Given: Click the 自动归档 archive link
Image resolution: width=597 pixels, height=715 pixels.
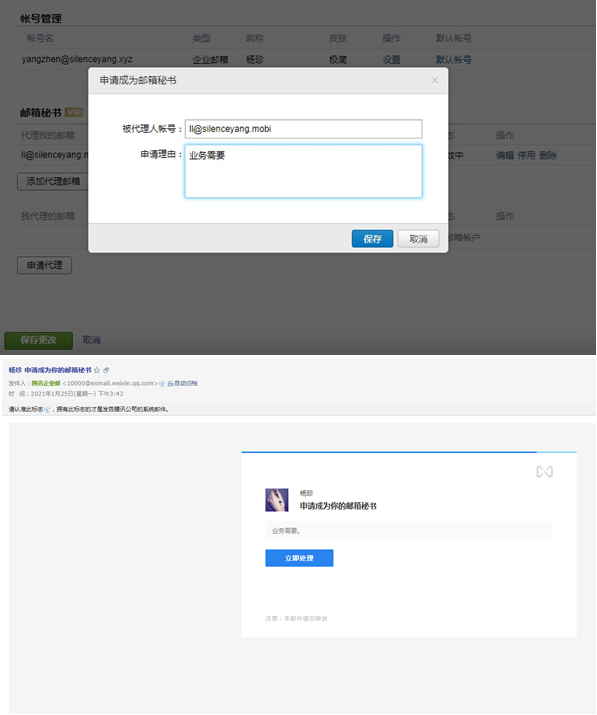Looking at the screenshot, I should tap(183, 383).
